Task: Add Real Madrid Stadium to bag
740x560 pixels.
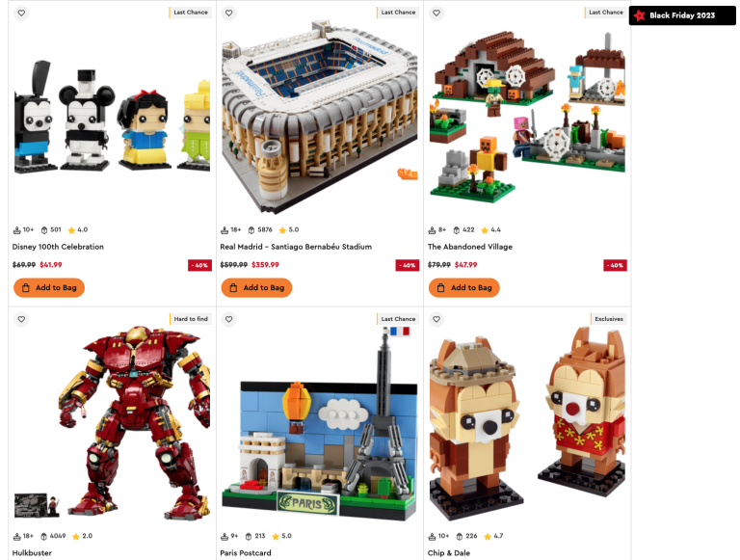Action: [x=256, y=287]
